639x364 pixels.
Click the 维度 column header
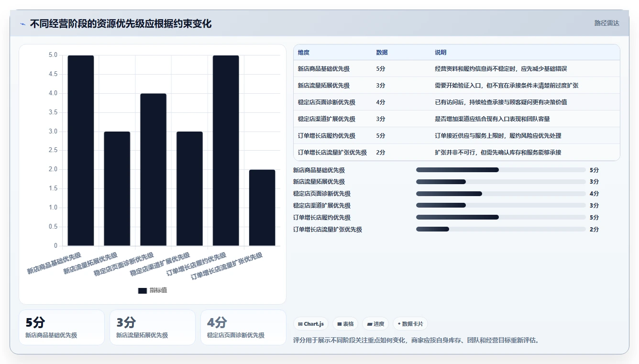(x=303, y=53)
